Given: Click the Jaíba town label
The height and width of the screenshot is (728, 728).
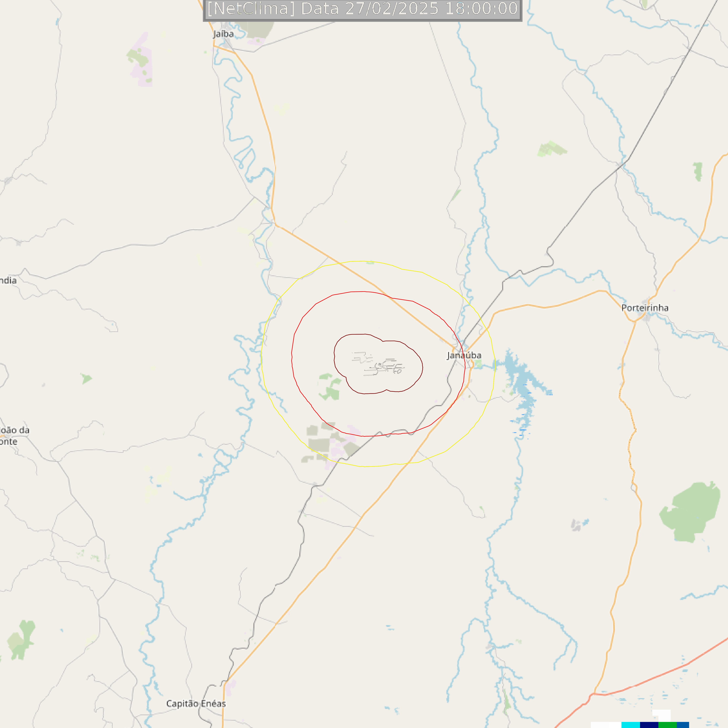Looking at the screenshot, I should click(224, 34).
